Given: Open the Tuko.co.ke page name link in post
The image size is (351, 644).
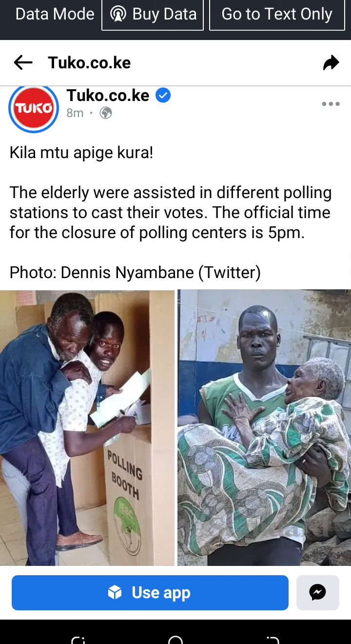Looking at the screenshot, I should coord(108,96).
